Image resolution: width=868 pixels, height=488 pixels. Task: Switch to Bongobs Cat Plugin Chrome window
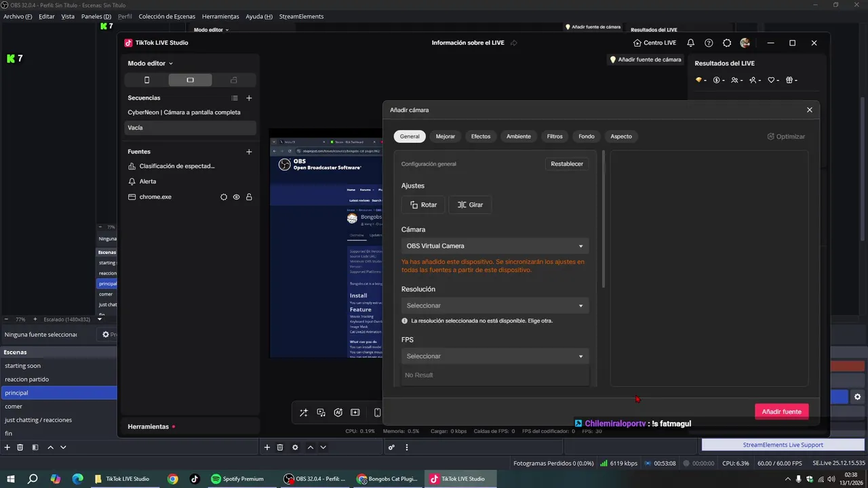click(x=388, y=479)
